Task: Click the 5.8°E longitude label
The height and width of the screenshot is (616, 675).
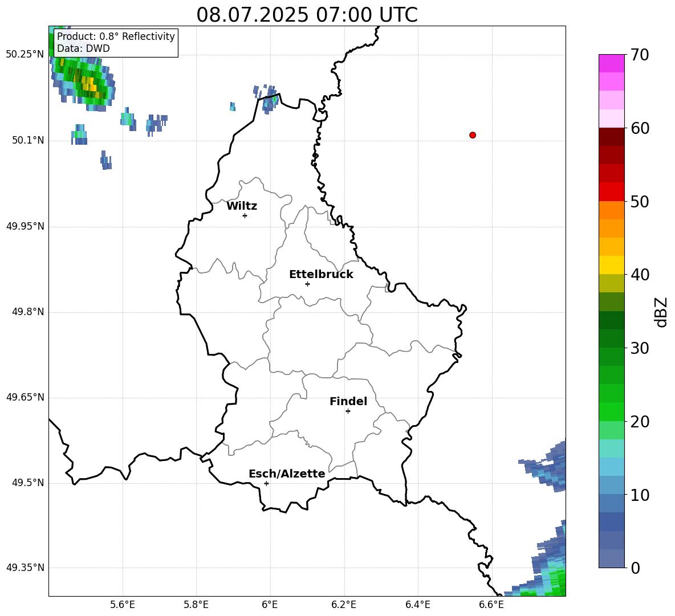Action: click(x=196, y=605)
